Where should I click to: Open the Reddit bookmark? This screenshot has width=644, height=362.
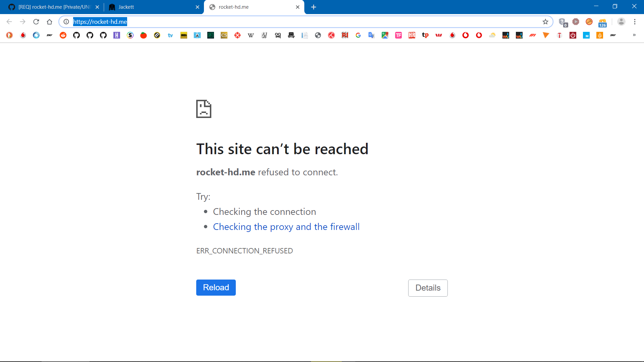(x=63, y=35)
